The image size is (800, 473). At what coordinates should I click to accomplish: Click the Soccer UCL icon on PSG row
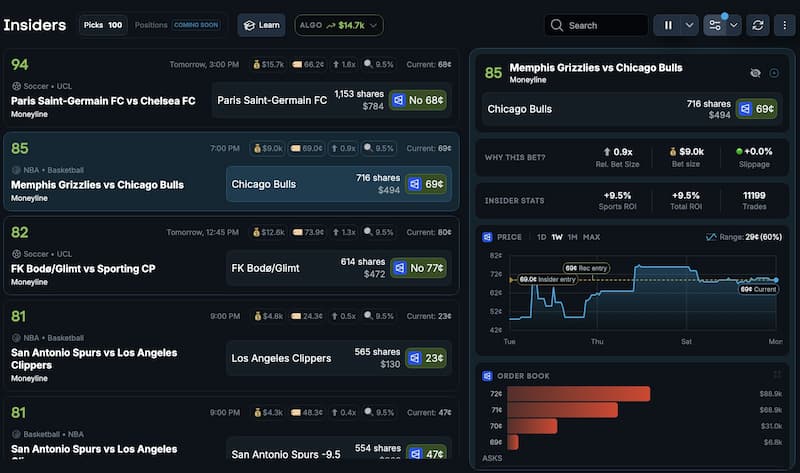click(16, 86)
